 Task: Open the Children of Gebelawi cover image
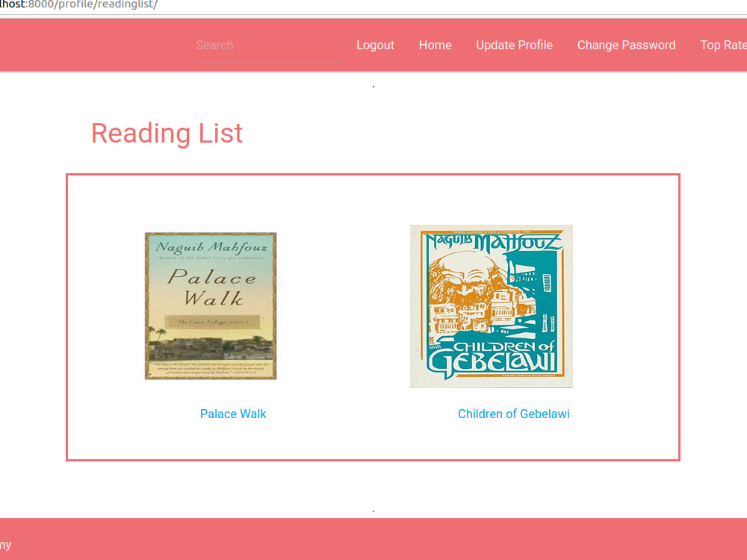click(491, 306)
